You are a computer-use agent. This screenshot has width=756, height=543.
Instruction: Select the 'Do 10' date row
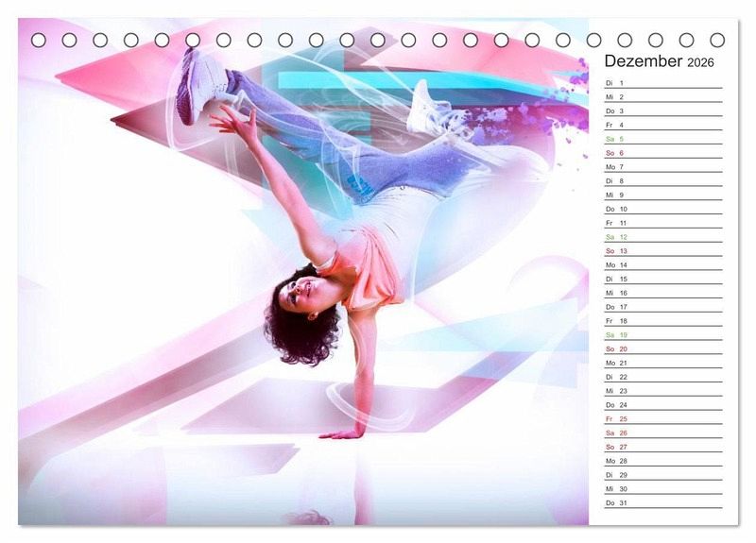coord(663,209)
